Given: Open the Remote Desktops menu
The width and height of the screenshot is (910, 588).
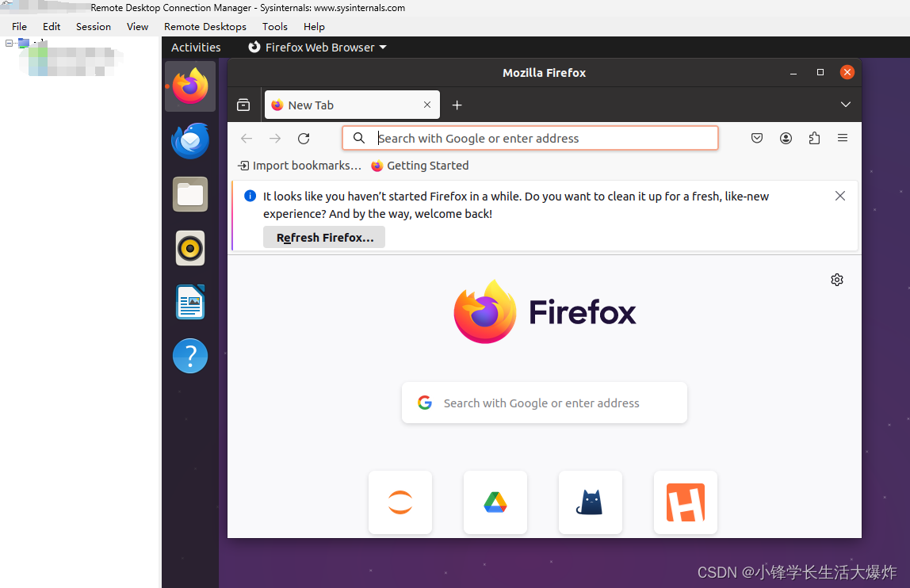Looking at the screenshot, I should [x=205, y=27].
